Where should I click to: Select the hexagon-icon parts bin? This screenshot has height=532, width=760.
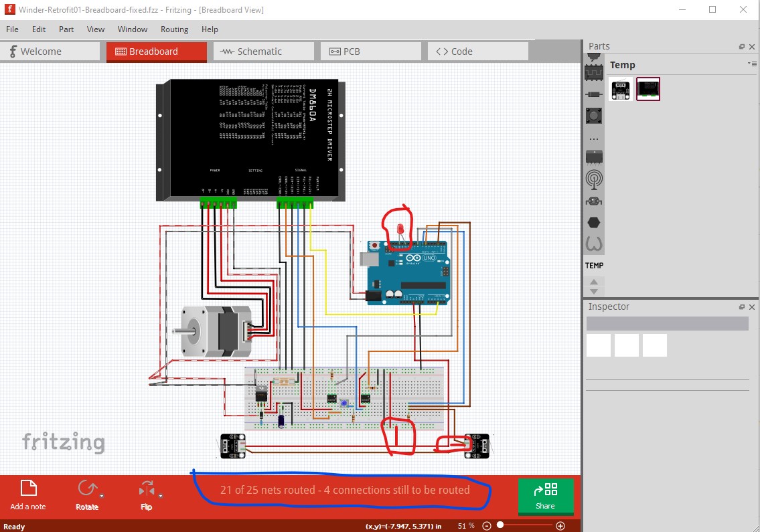[594, 223]
